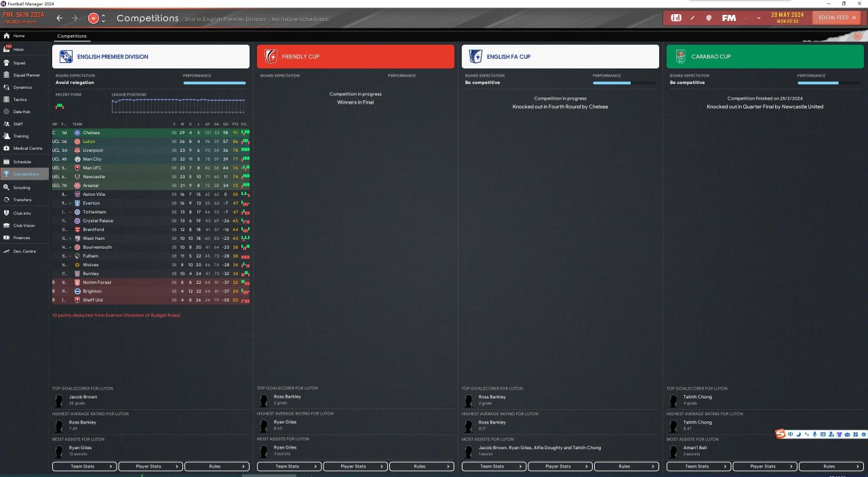Click the pencil edit icon in top bar
Image resolution: width=868 pixels, height=477 pixels.
(x=692, y=18)
